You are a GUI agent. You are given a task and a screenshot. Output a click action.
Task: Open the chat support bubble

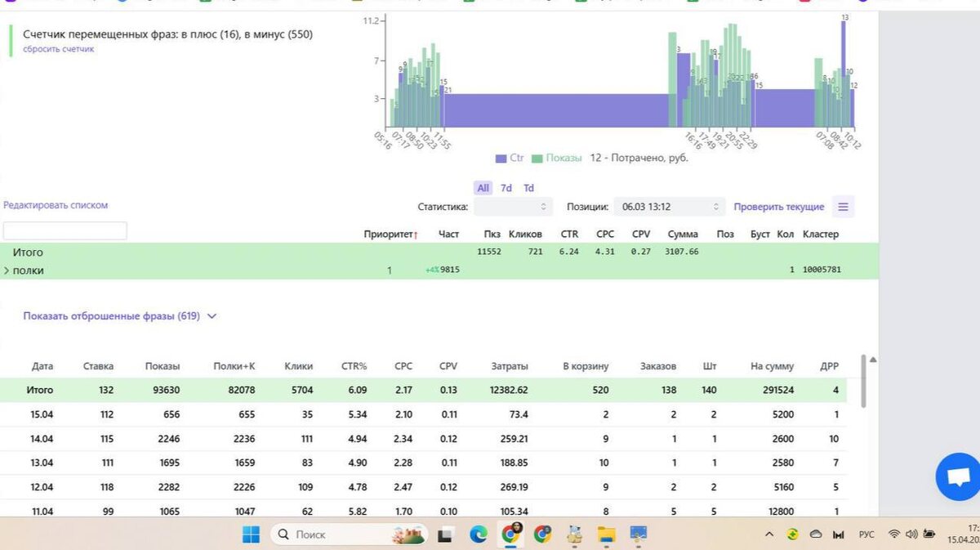(x=958, y=477)
